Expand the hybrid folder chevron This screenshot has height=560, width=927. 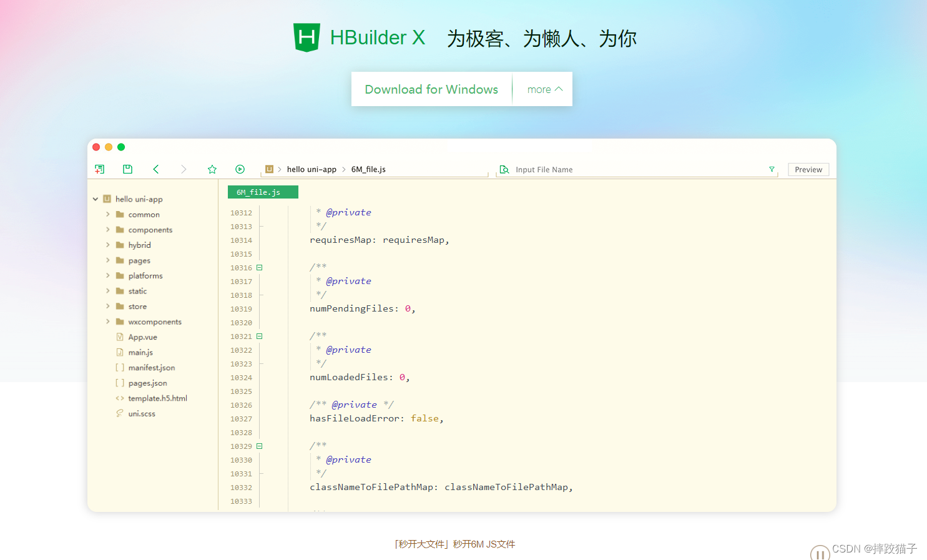(108, 245)
